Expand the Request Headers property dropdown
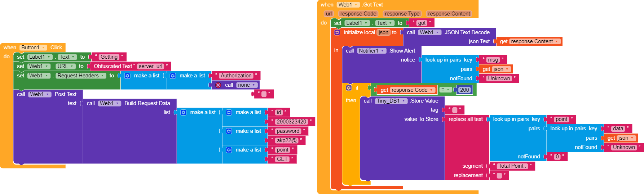 103,76
